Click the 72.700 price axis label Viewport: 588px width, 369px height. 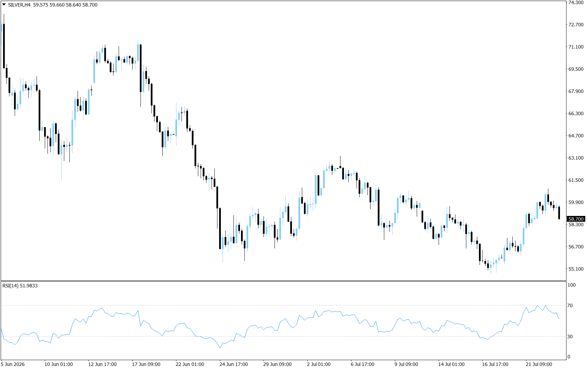576,25
